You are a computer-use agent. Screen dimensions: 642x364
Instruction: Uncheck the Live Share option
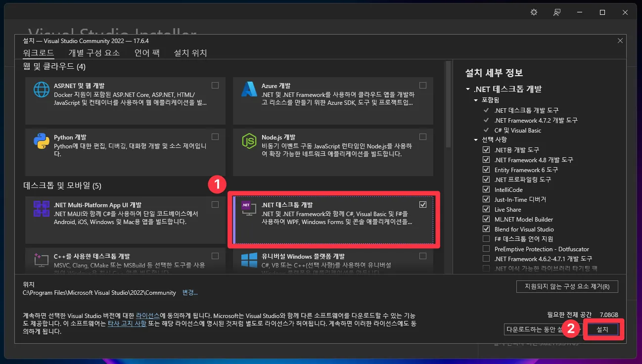pyautogui.click(x=486, y=209)
